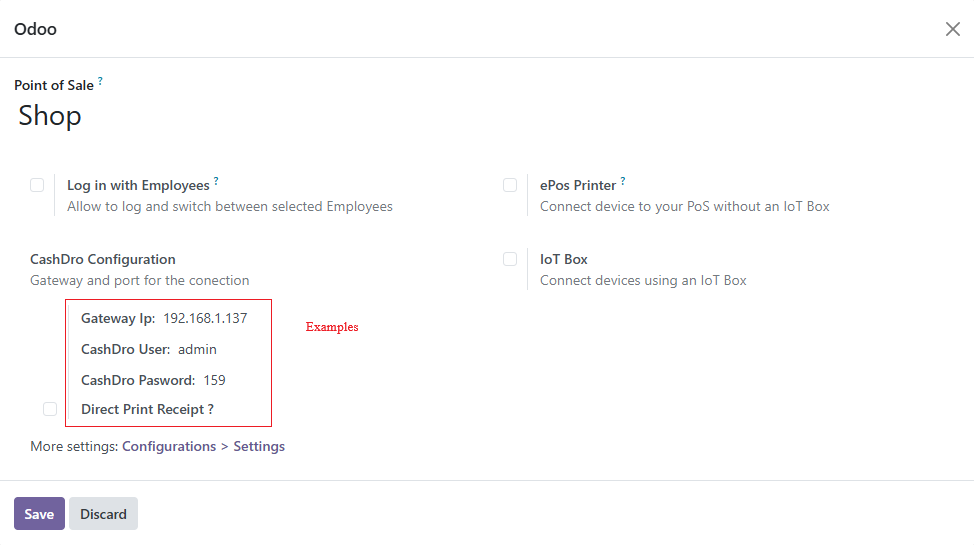Open the Configurations > Settings link
This screenshot has height=545, width=974.
(203, 446)
